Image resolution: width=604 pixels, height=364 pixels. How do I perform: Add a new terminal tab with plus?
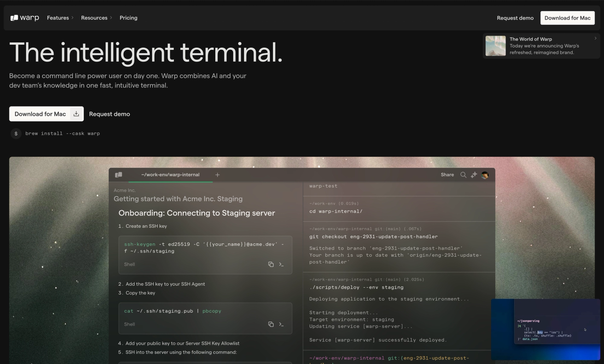217,175
